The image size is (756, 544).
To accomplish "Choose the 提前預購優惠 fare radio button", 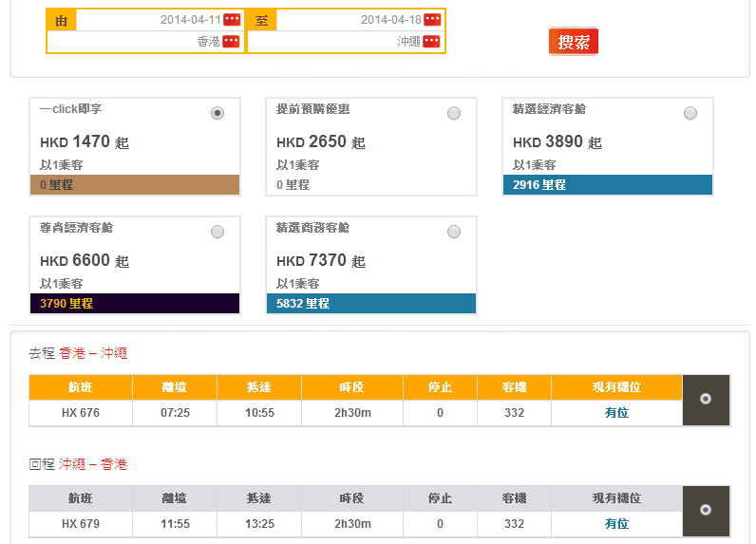I will (x=454, y=113).
